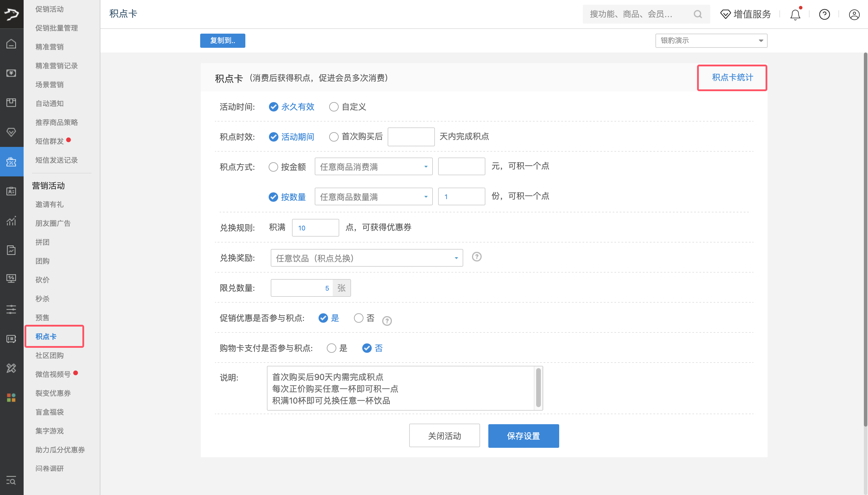Select 永久有效 for activity time

click(273, 106)
